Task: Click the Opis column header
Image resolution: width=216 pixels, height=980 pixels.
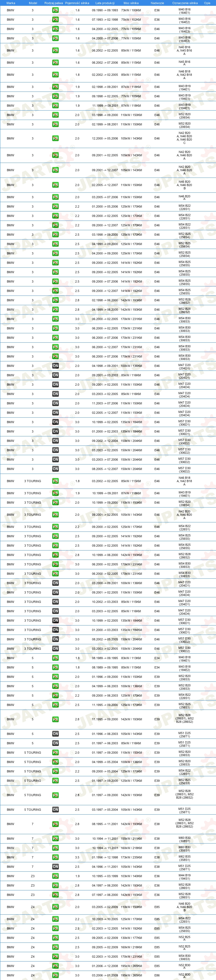Action: pos(207,3)
